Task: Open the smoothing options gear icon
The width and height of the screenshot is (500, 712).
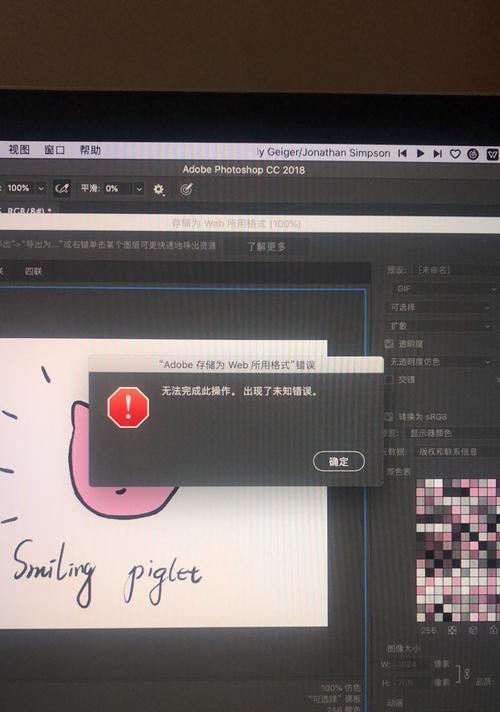Action: click(158, 189)
